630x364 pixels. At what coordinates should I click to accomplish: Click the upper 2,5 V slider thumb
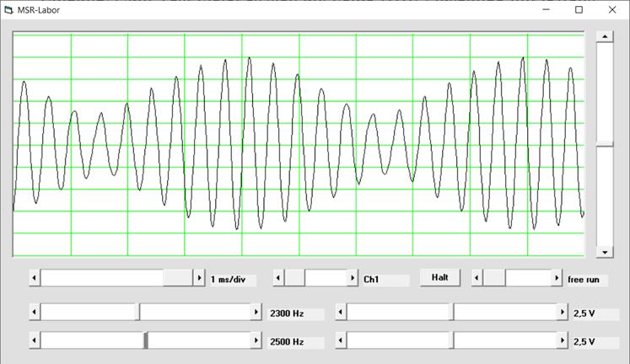[452, 313]
